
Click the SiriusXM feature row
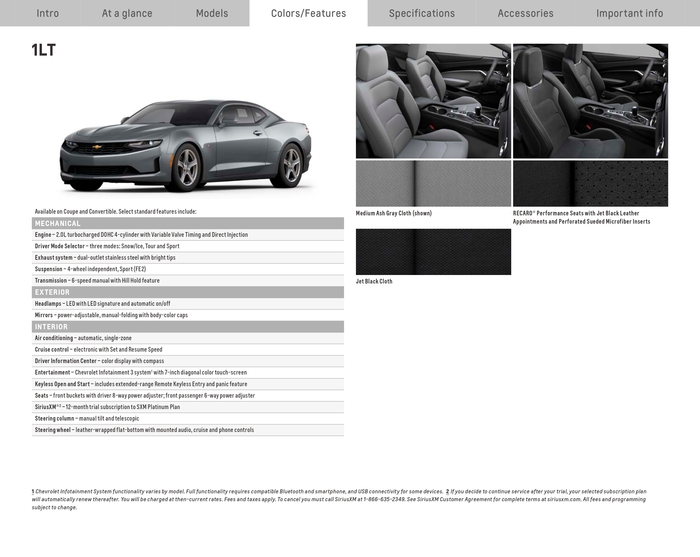tap(188, 407)
